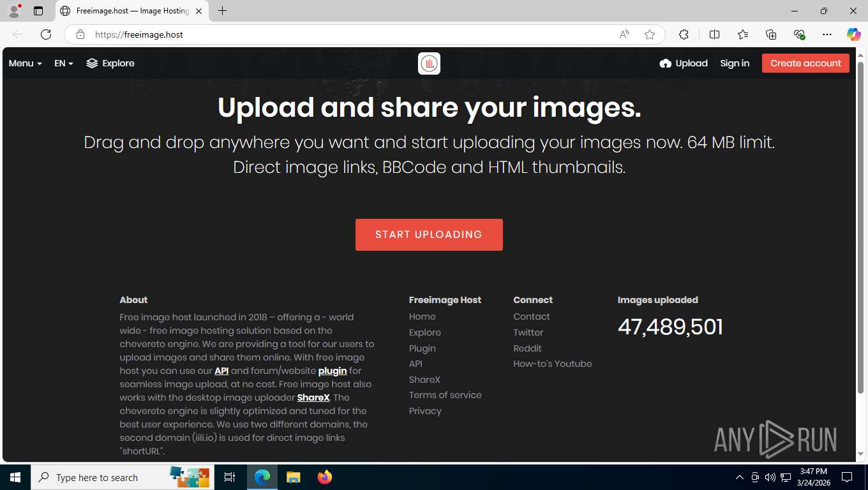
Task: Open Explore footer link
Action: pos(425,332)
